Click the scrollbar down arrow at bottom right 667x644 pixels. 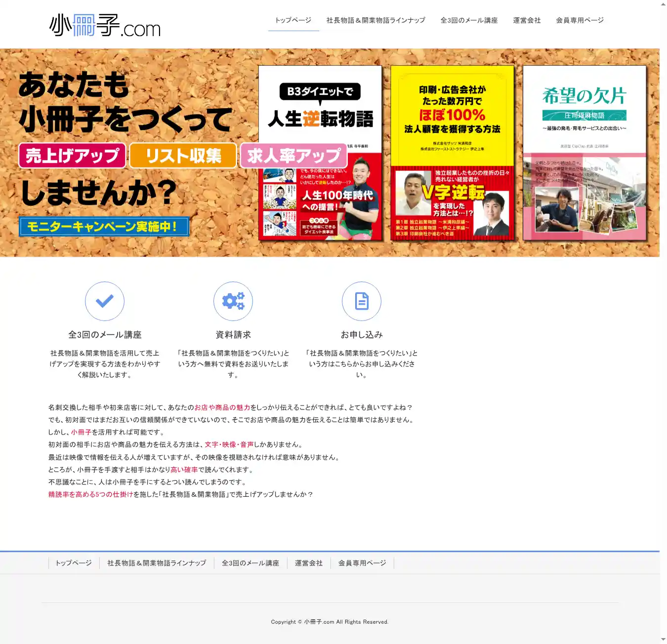coord(663,640)
